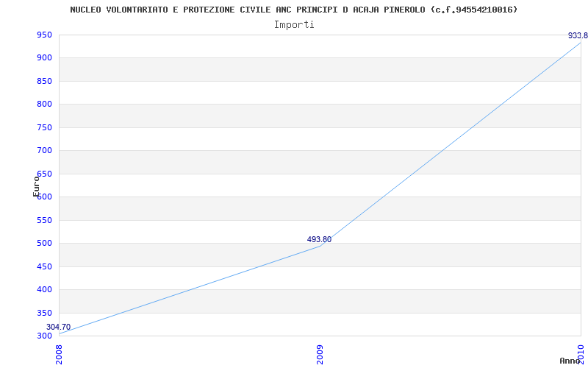Click the 300 y-axis tick label

(x=43, y=336)
